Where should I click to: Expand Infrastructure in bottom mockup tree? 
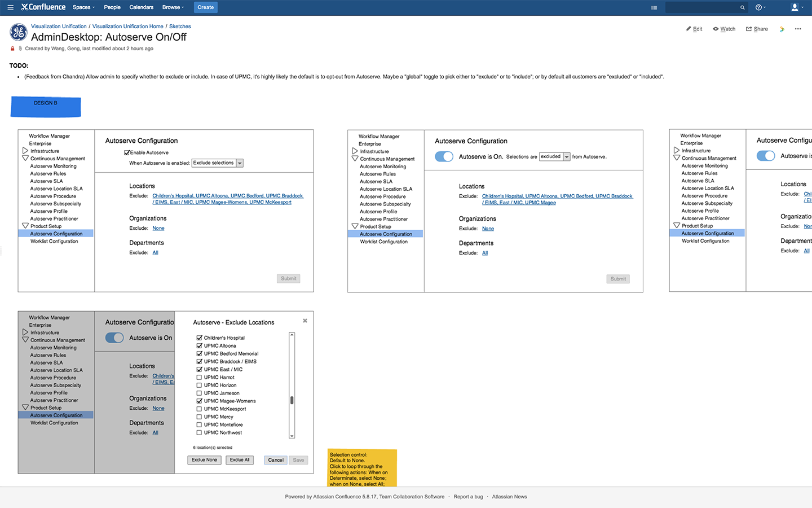click(25, 332)
